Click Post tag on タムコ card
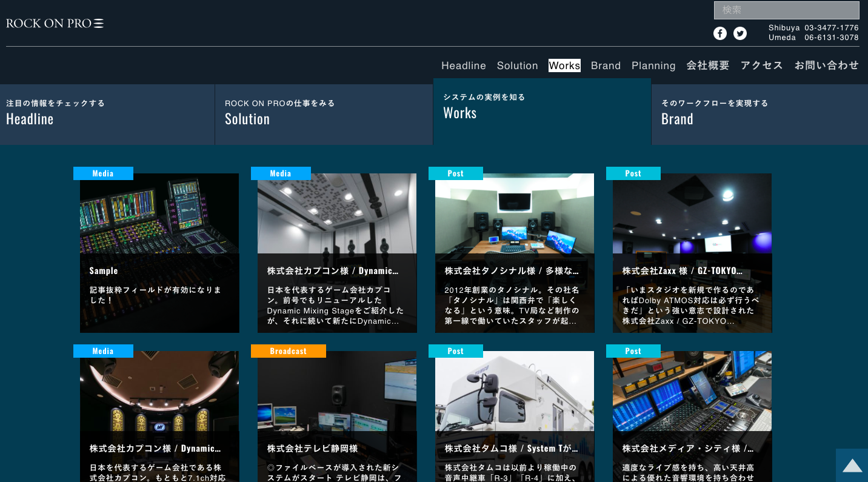The image size is (868, 482). coord(456,351)
